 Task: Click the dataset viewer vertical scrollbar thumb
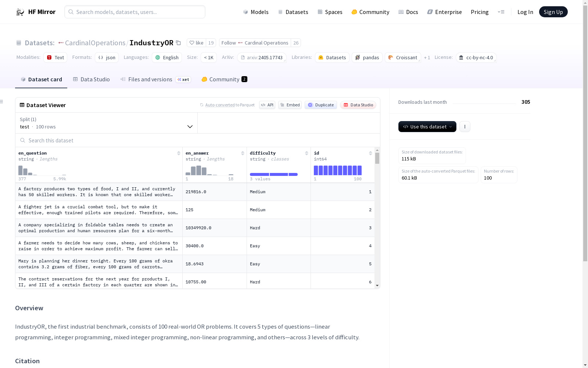point(377,158)
